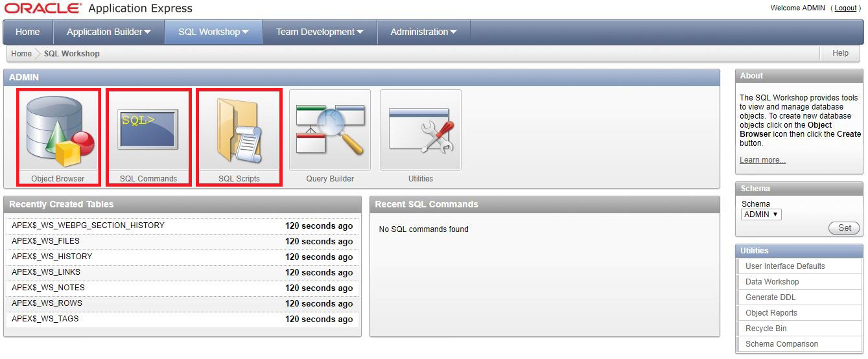Open the Administration tab
The width and height of the screenshot is (868, 359).
pyautogui.click(x=423, y=32)
